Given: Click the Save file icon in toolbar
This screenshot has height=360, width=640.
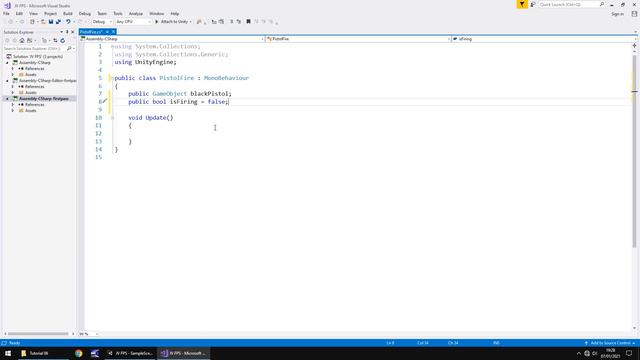Looking at the screenshot, I should click(x=51, y=22).
